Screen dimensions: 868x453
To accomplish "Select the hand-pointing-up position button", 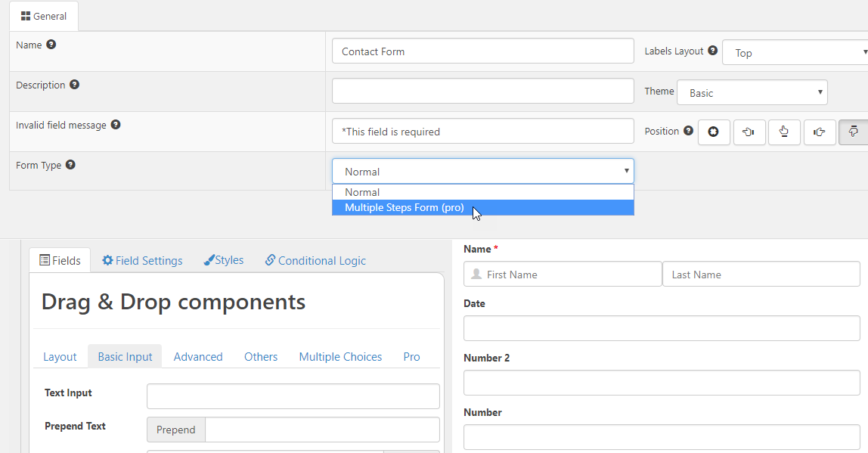I will point(784,132).
